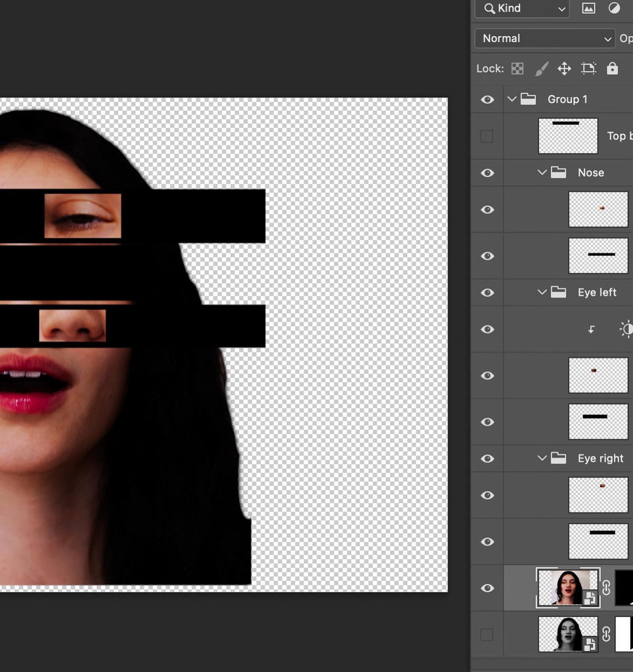Lock all padlock icon
The height and width of the screenshot is (672, 633).
coord(613,68)
